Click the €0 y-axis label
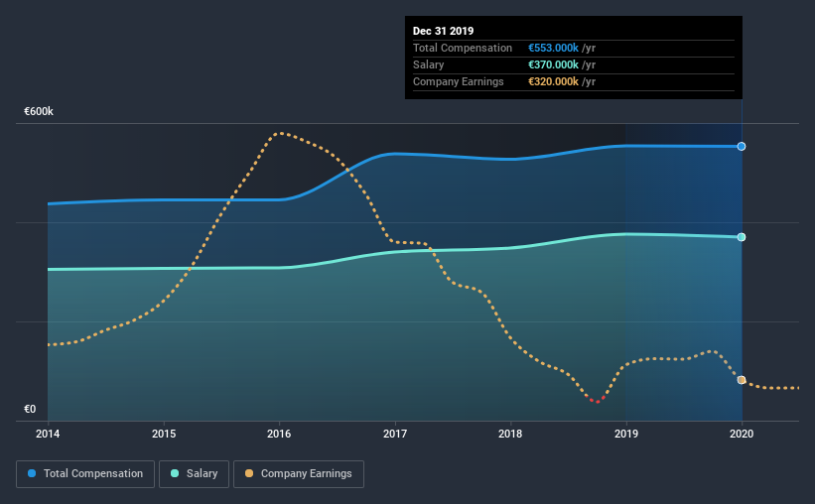 tap(30, 409)
